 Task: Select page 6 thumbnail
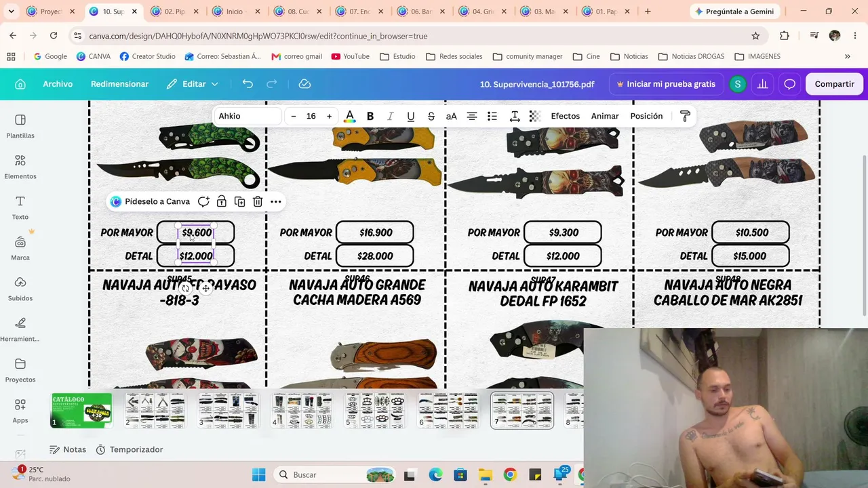click(448, 411)
